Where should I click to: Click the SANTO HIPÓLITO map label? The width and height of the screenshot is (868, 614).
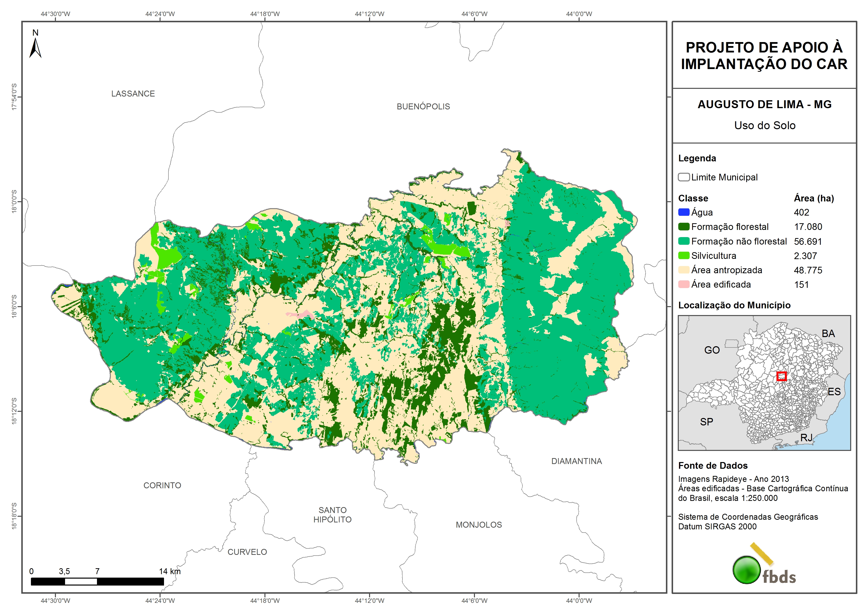[x=332, y=515]
